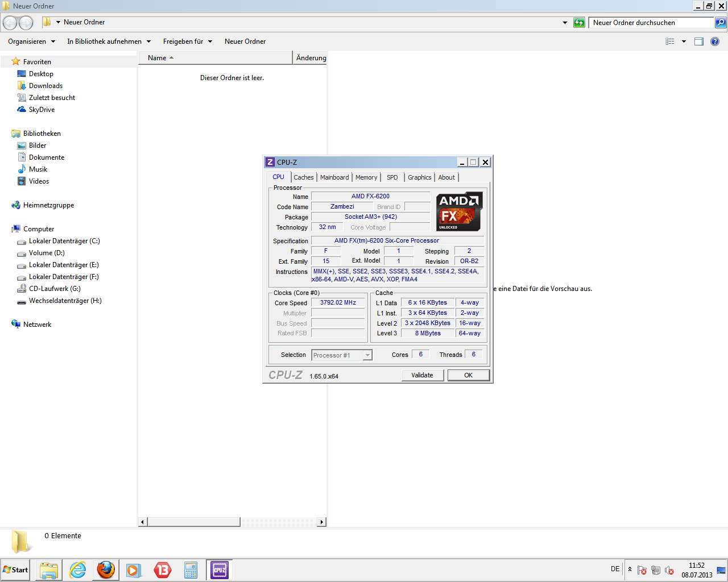Switch to CPU-Z in the taskbar

219,570
